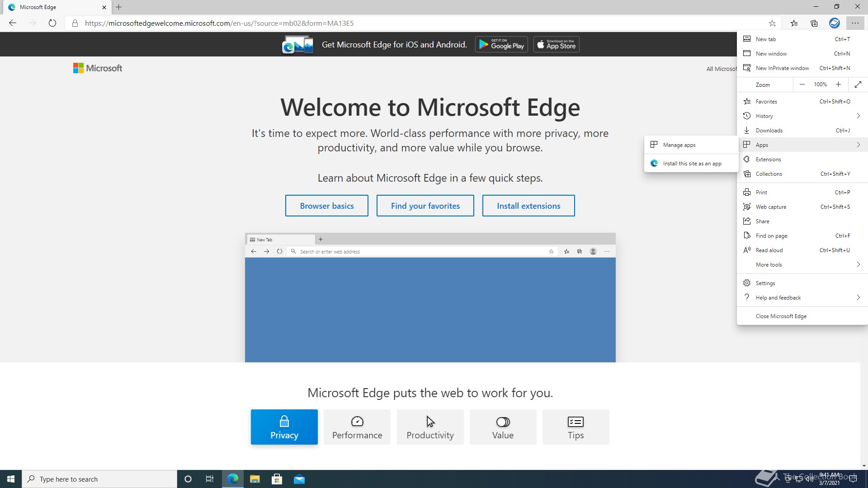868x488 pixels.
Task: Click Close Microsoft Edge
Action: [x=802, y=316]
